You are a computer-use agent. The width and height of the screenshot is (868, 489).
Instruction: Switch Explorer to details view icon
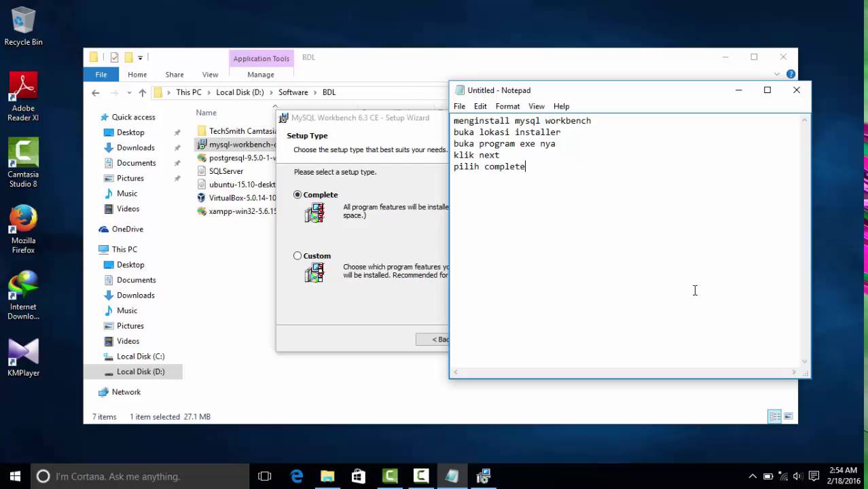click(774, 416)
